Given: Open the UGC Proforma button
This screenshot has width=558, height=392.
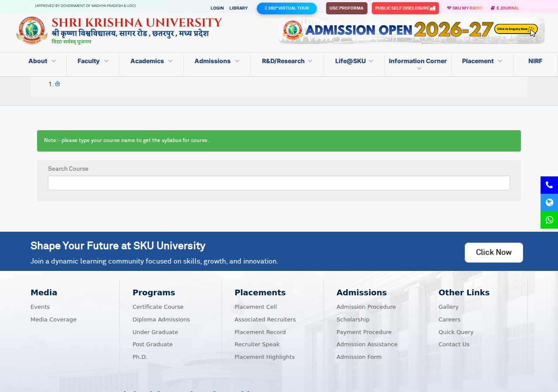Looking at the screenshot, I should coord(347,8).
